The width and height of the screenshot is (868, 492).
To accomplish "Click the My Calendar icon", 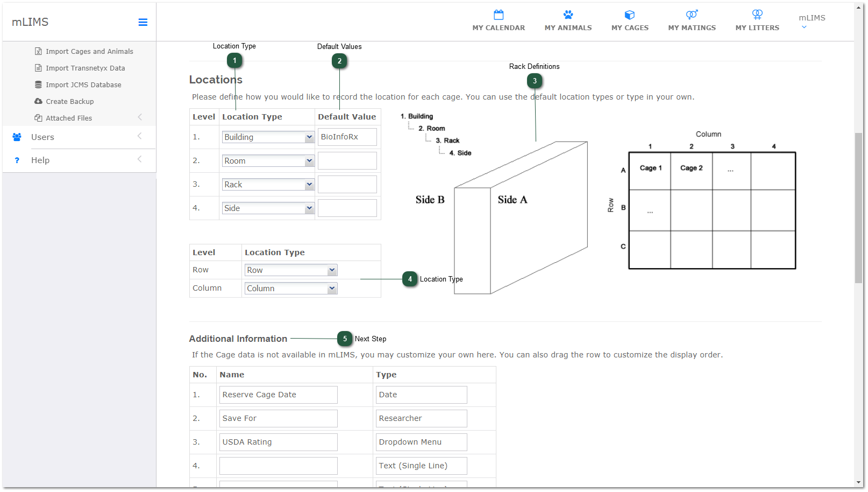I will click(499, 15).
